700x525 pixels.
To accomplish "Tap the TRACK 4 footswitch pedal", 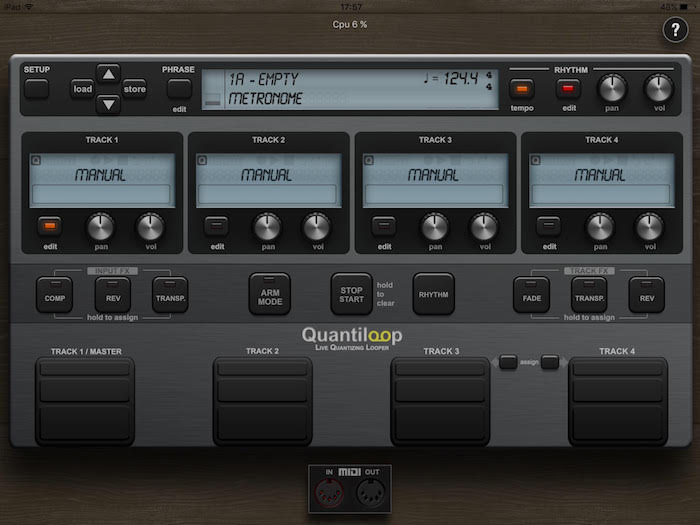I will coord(618,401).
